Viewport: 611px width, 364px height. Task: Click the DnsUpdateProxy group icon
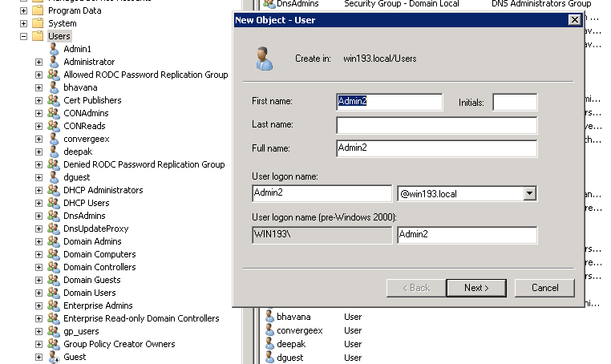pos(54,229)
